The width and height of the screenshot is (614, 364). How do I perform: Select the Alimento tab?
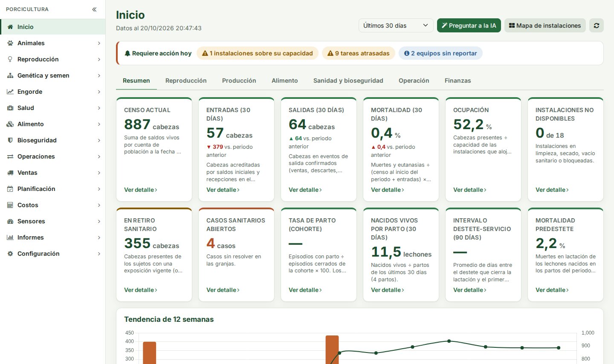(x=284, y=81)
